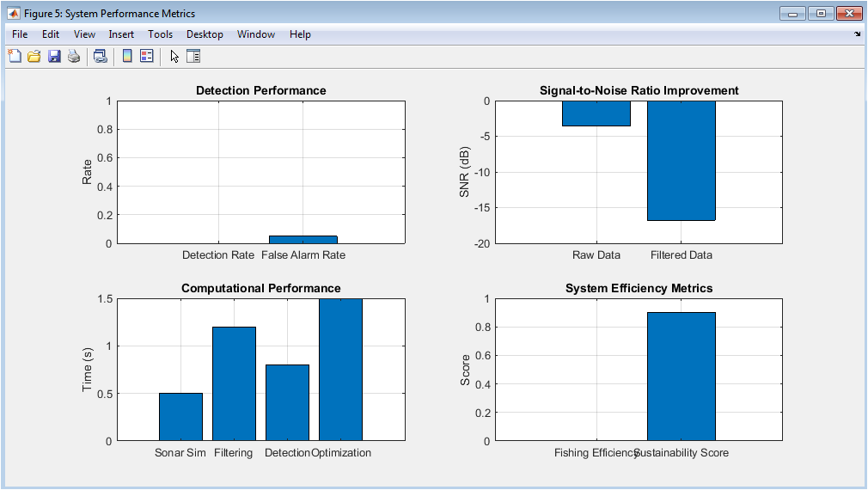Open the View menu

(84, 34)
